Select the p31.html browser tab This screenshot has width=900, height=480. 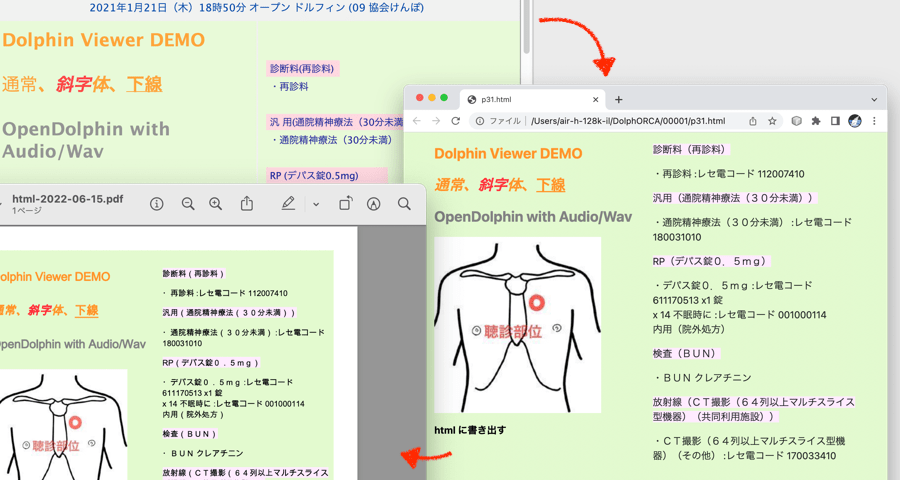[532, 99]
